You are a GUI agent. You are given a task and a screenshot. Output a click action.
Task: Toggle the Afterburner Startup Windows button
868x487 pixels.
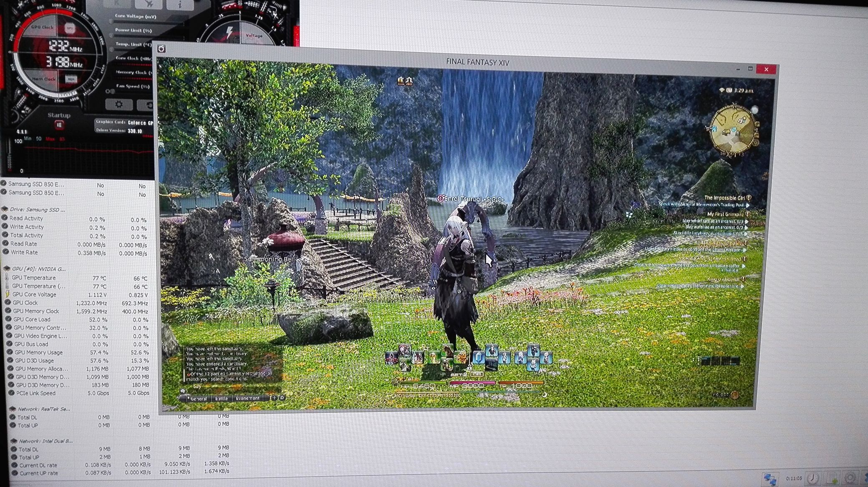tap(59, 125)
